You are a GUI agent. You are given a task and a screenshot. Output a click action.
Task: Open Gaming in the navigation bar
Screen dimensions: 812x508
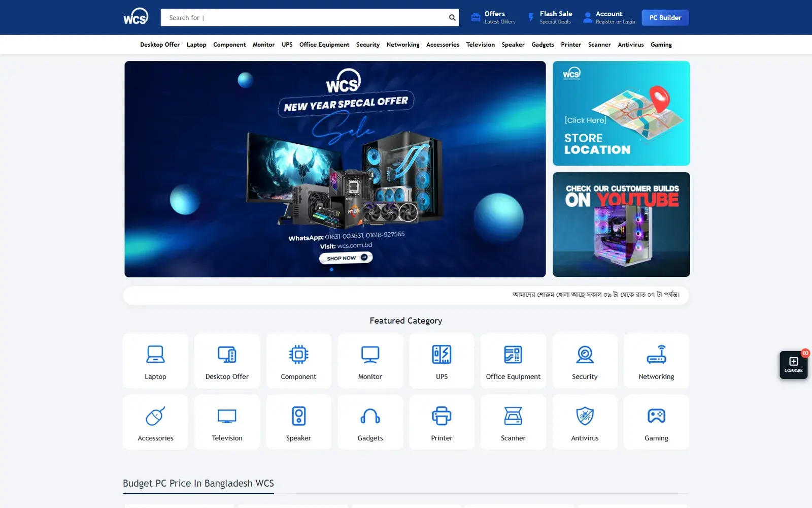pyautogui.click(x=661, y=45)
